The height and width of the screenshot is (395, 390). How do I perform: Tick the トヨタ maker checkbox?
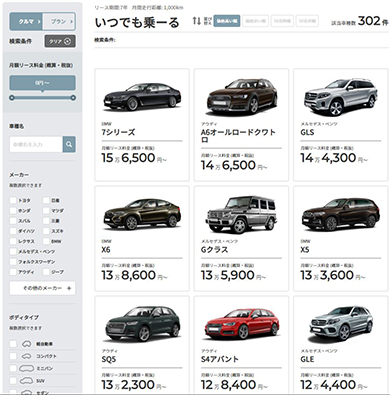point(13,200)
